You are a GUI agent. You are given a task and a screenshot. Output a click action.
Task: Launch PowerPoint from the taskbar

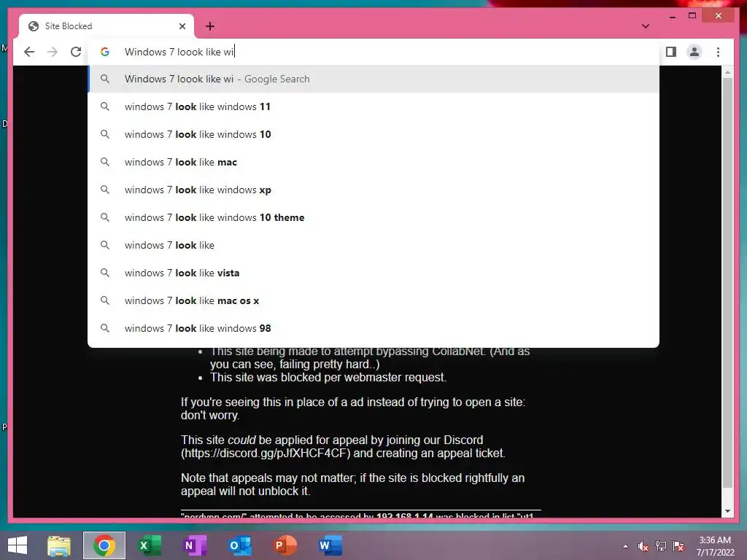tap(285, 545)
